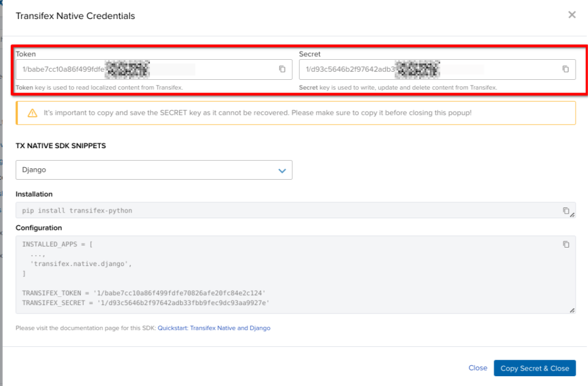Open the Django SDK snippets dropdown
This screenshot has width=588, height=386.
[x=154, y=170]
